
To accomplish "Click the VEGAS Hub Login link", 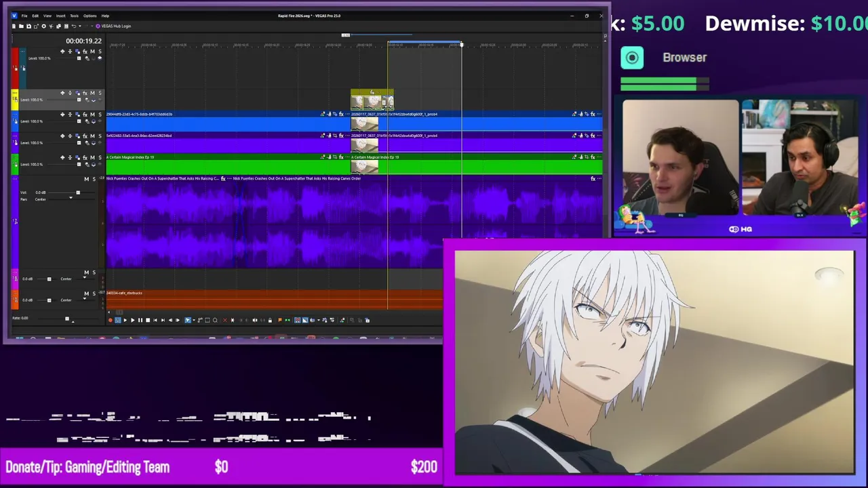I will pyautogui.click(x=116, y=26).
